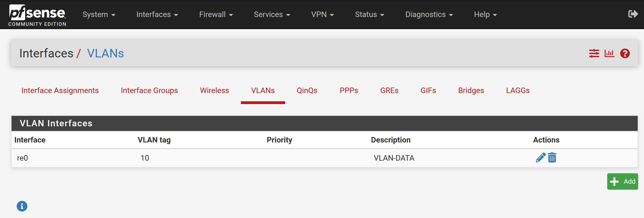644x218 pixels.
Task: Go to the Bridges tab
Action: pyautogui.click(x=471, y=90)
